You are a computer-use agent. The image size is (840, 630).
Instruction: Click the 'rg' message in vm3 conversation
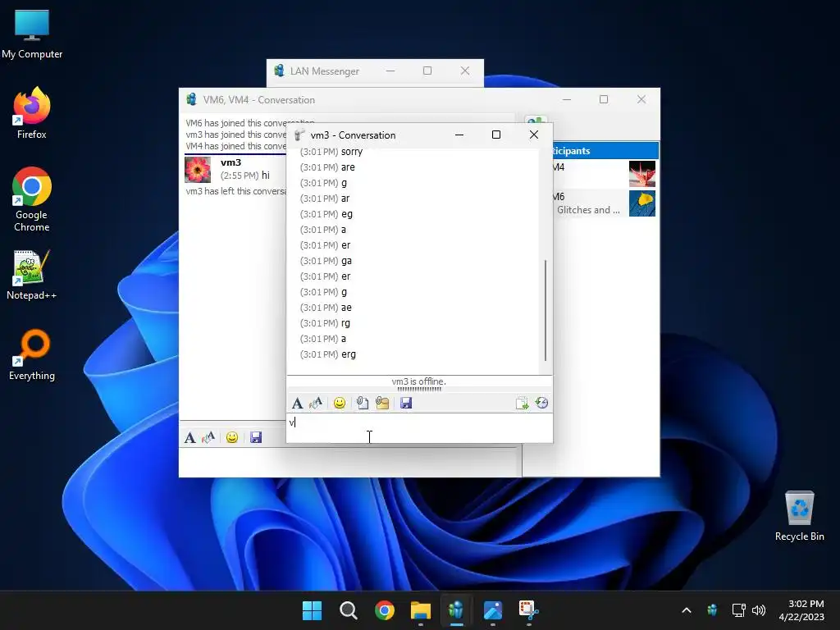(x=325, y=323)
